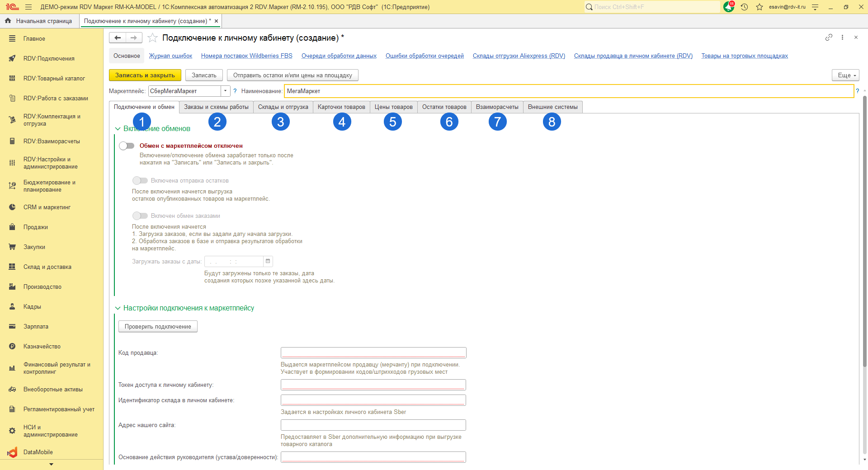Screen dimensions: 868x470
Task: Switch to Карточки товаров tab
Action: click(341, 107)
